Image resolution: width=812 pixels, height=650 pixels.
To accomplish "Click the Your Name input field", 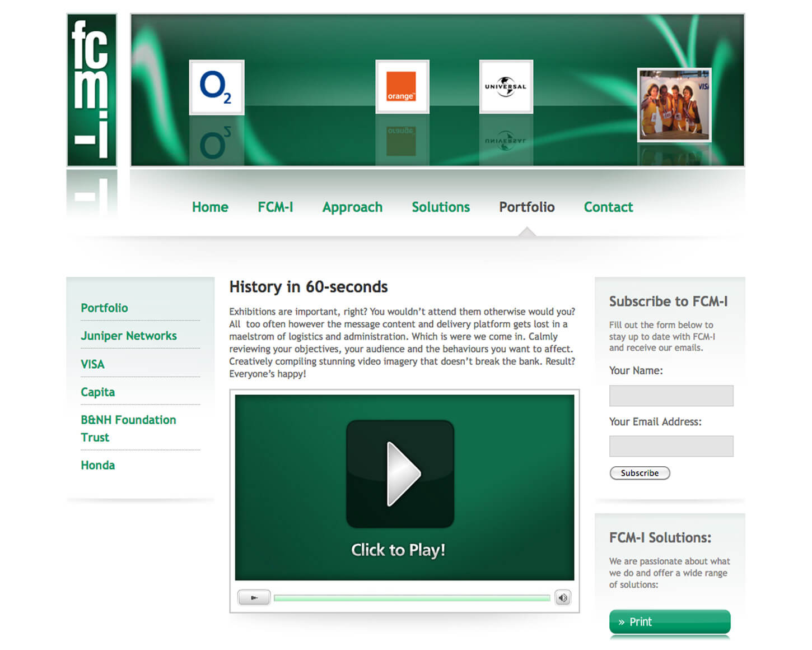I will click(x=671, y=396).
